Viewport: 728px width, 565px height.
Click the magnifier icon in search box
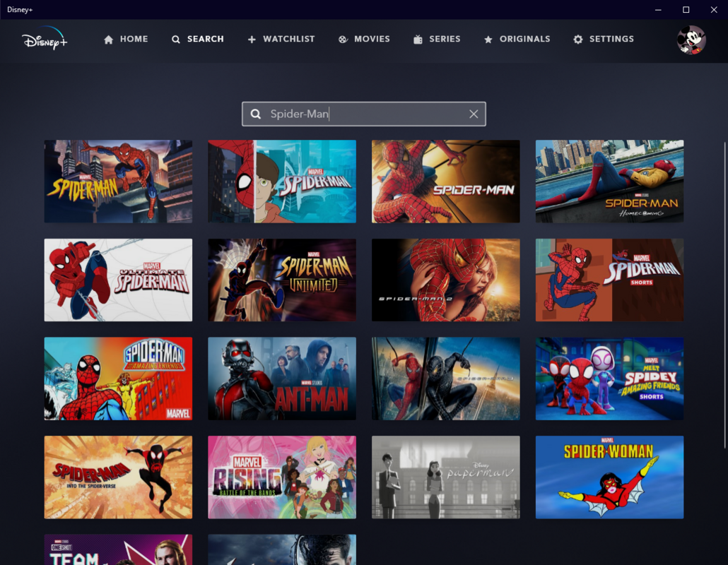256,114
